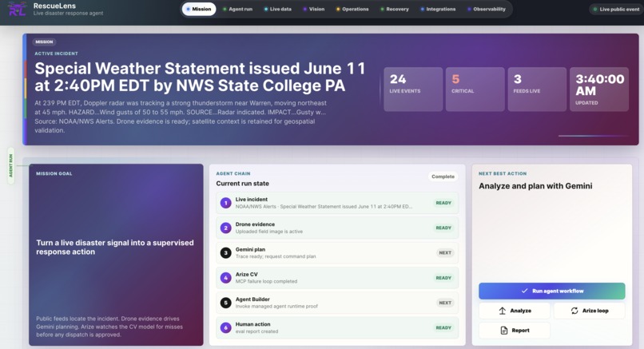Click "eval report created" text
This screenshot has width=644, height=349.
[x=256, y=331]
